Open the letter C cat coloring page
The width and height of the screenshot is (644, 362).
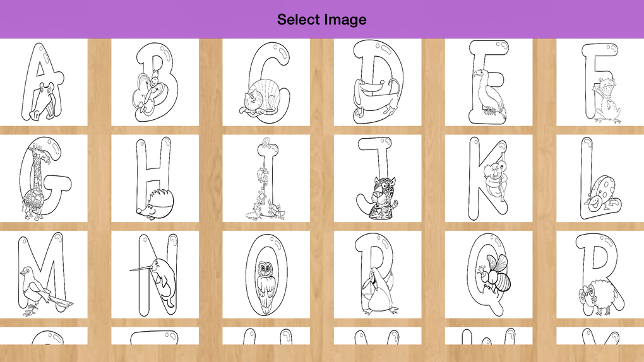[x=266, y=82]
